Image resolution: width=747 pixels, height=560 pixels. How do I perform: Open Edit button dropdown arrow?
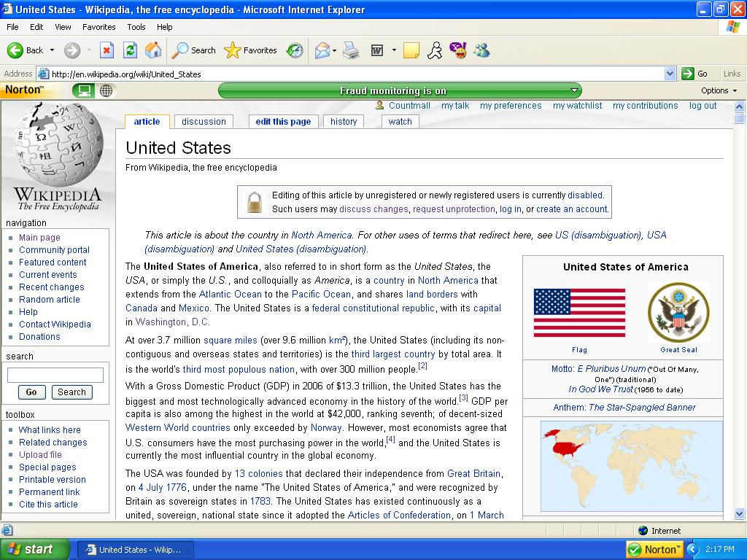[394, 50]
